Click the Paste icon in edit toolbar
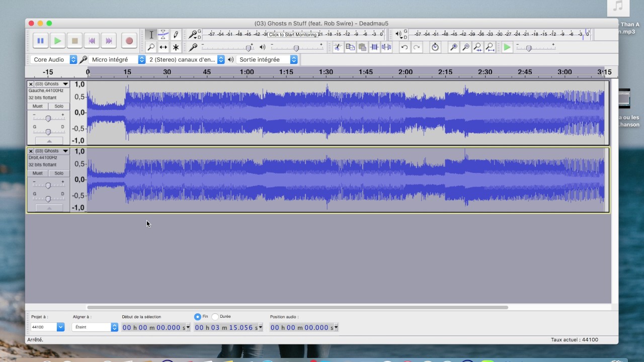The width and height of the screenshot is (644, 362). tap(362, 47)
